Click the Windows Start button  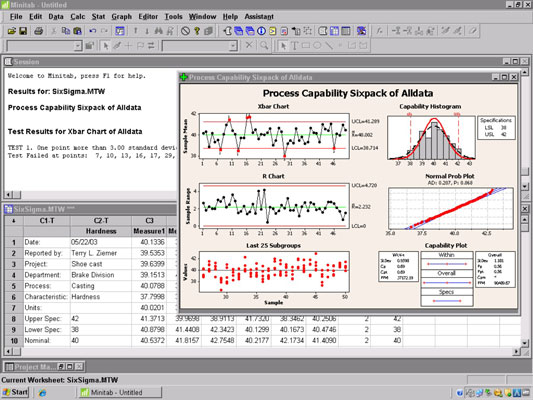(15, 392)
